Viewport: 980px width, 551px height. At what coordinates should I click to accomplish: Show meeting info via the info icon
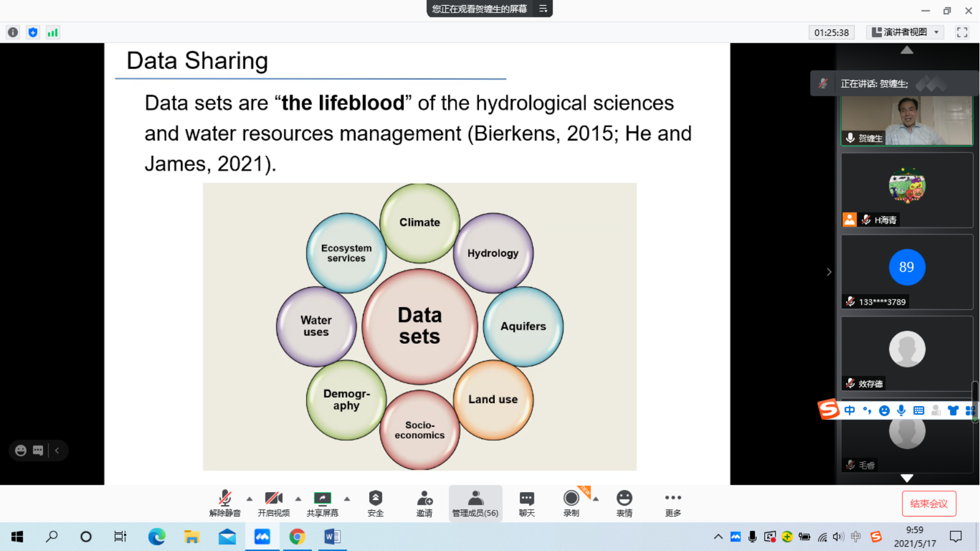coord(13,32)
